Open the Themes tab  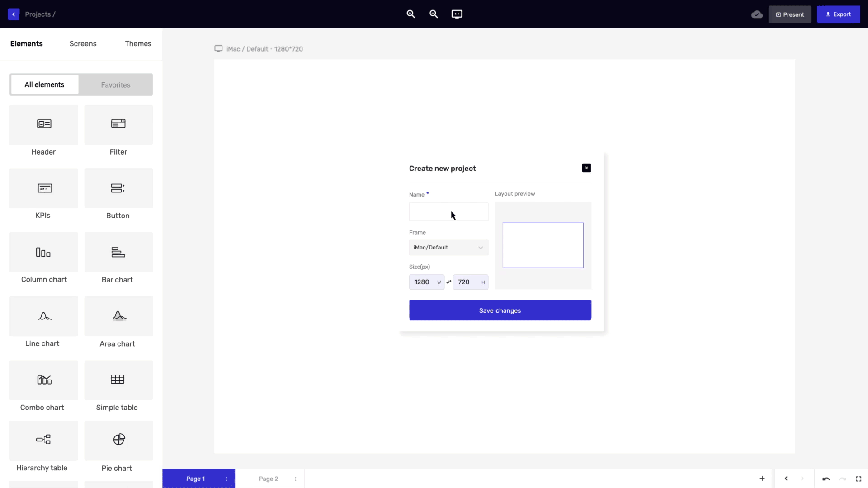138,44
